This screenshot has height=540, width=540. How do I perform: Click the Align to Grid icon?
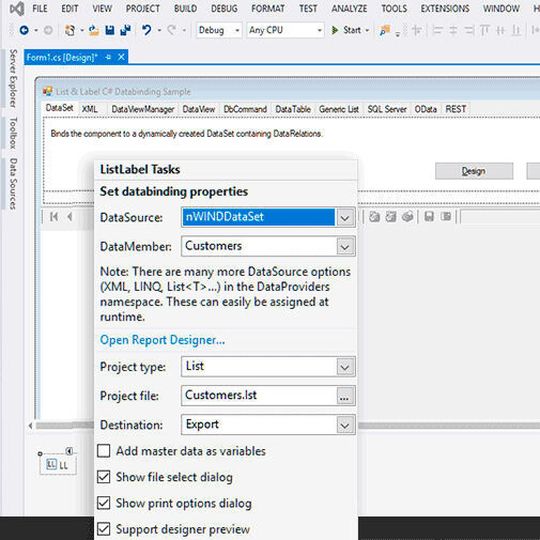pos(417,30)
